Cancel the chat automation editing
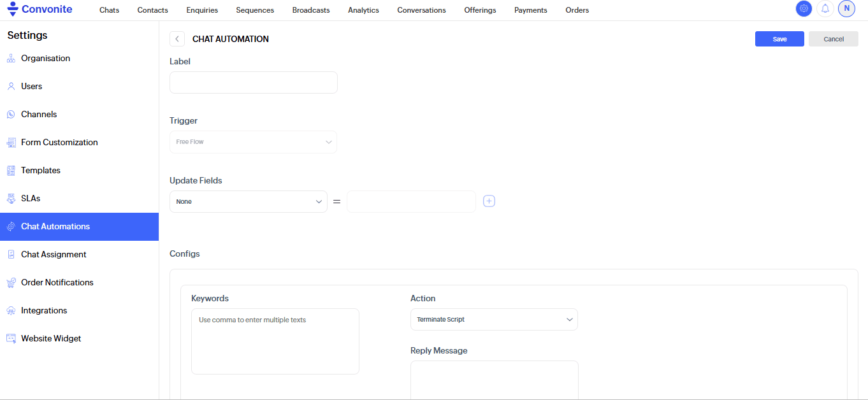 [834, 39]
